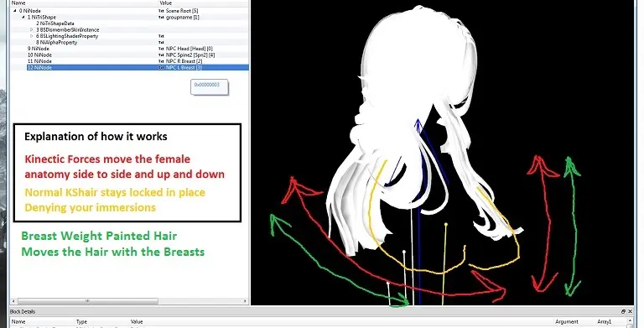Select the 2 NiTriShapeData block

click(x=55, y=23)
